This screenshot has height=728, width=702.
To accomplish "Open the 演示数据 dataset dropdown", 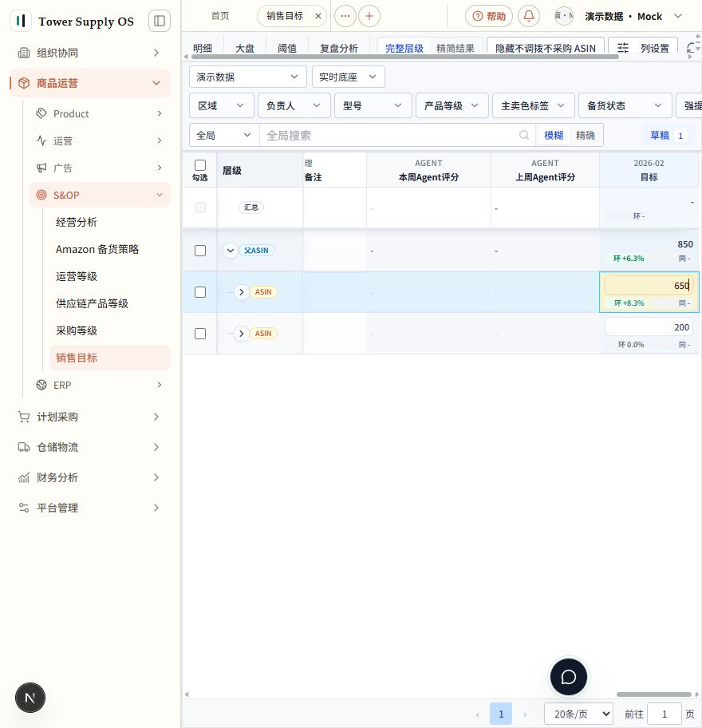I will click(x=248, y=77).
